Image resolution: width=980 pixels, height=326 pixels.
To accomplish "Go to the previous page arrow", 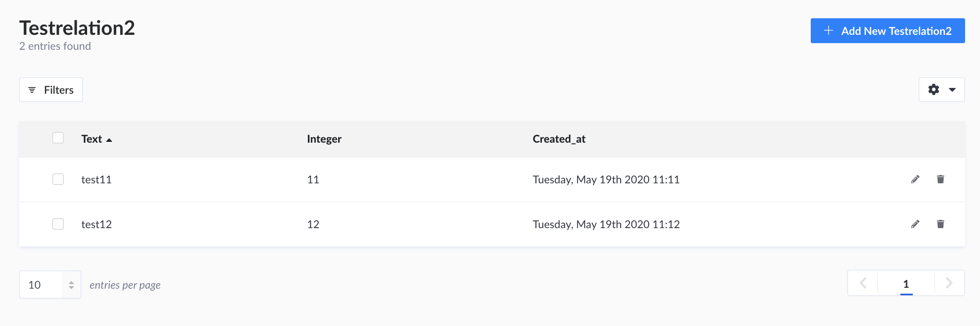I will tap(863, 283).
